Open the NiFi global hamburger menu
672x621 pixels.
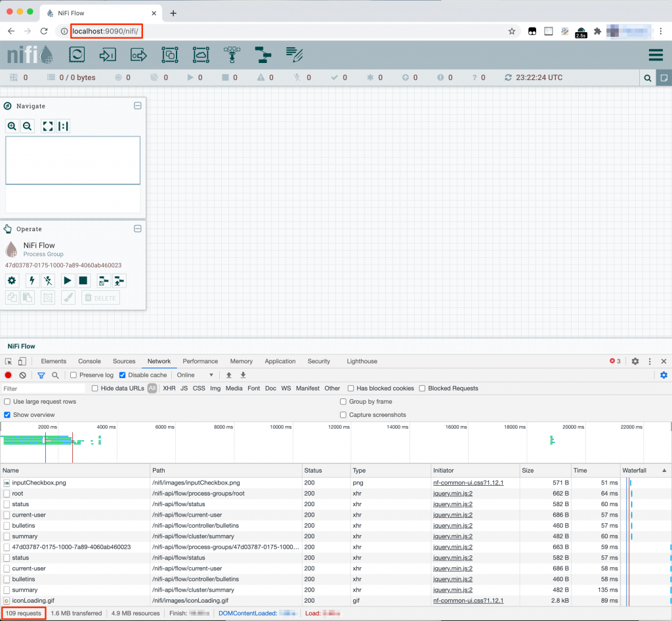pos(656,55)
